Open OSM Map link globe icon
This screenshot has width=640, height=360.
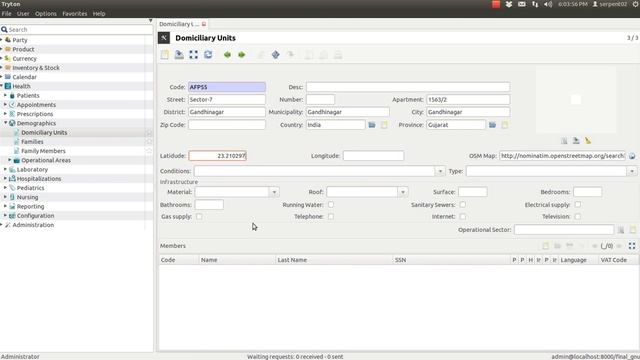(632, 156)
